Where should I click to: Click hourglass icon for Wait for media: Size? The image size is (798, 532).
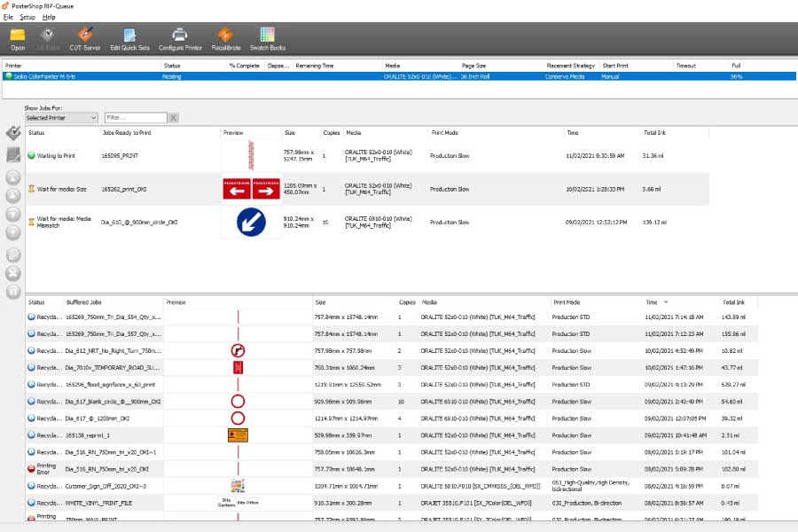click(x=32, y=189)
